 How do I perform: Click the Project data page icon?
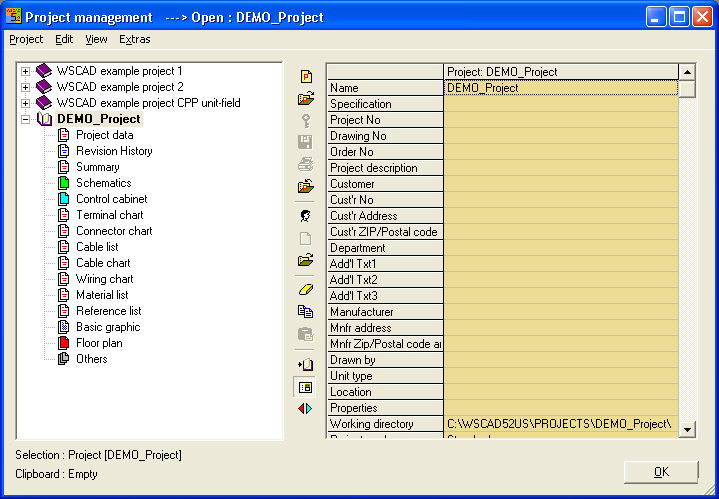coord(64,135)
